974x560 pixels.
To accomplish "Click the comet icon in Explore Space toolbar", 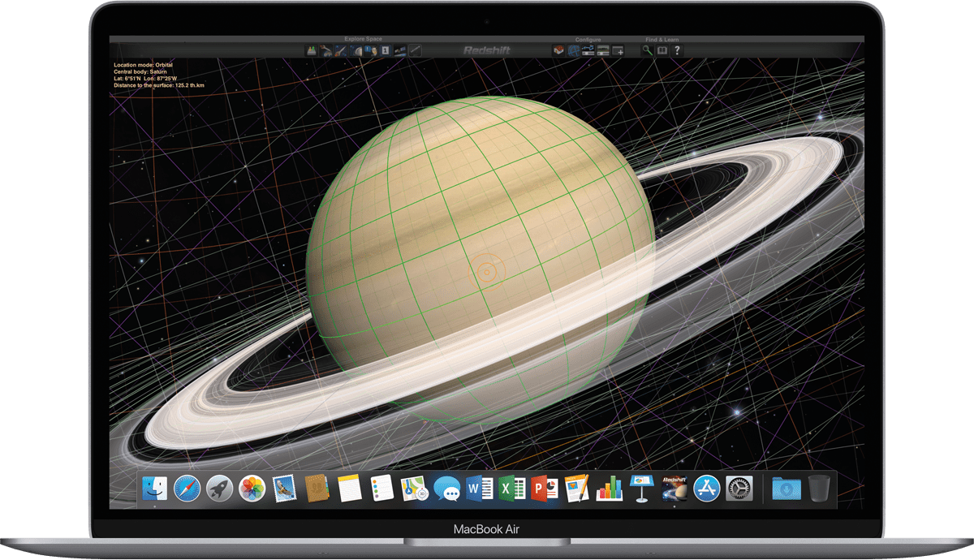I will point(341,50).
